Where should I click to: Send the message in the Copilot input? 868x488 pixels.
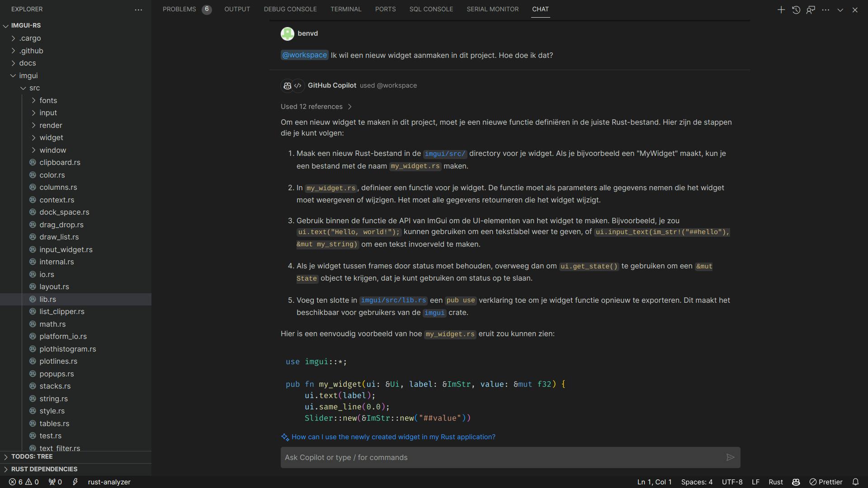tap(730, 457)
